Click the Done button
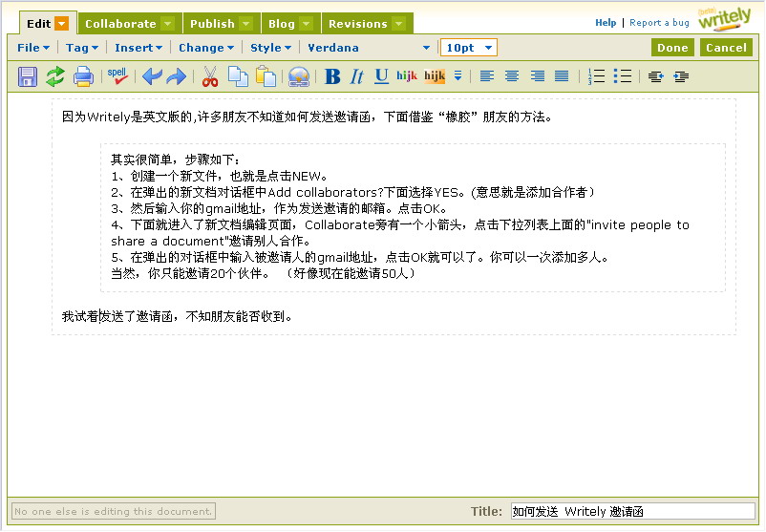Image resolution: width=766 pixels, height=532 pixels. coord(672,48)
